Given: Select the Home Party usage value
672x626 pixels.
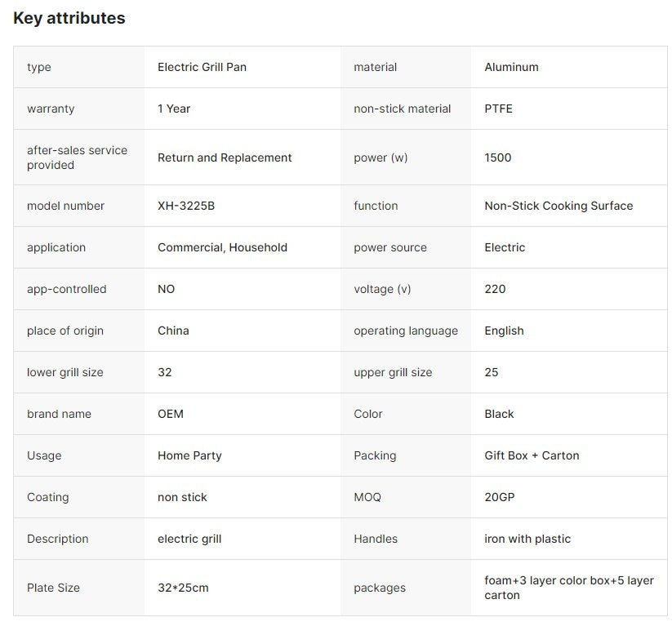Looking at the screenshot, I should [189, 455].
